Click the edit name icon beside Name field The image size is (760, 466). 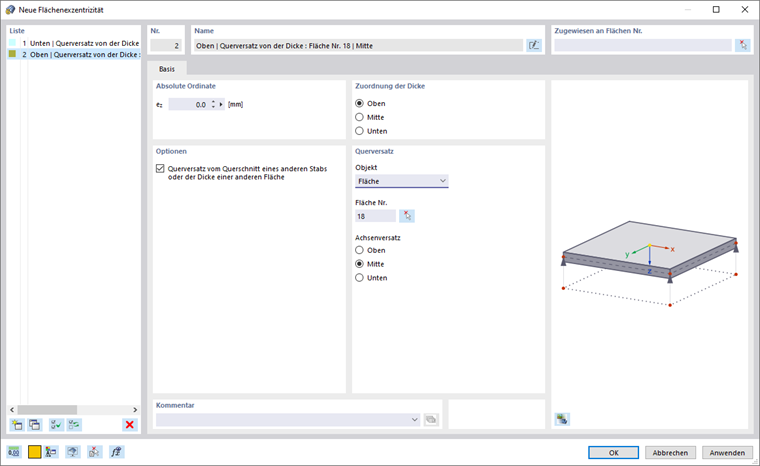click(x=534, y=46)
